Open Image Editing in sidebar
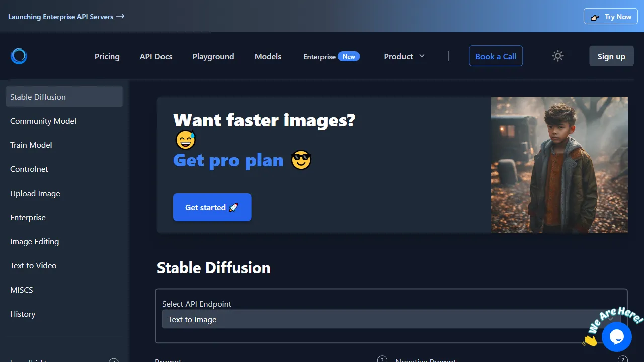This screenshot has height=362, width=644. (64, 241)
